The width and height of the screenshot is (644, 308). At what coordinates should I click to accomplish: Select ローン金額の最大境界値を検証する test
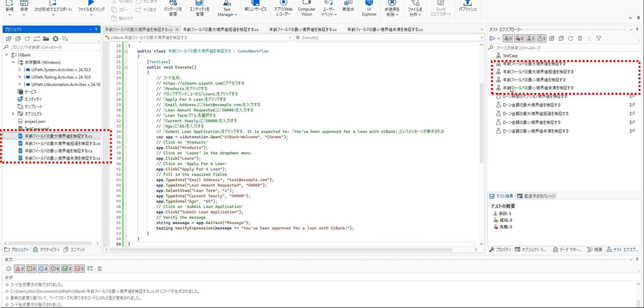pyautogui.click(x=531, y=105)
